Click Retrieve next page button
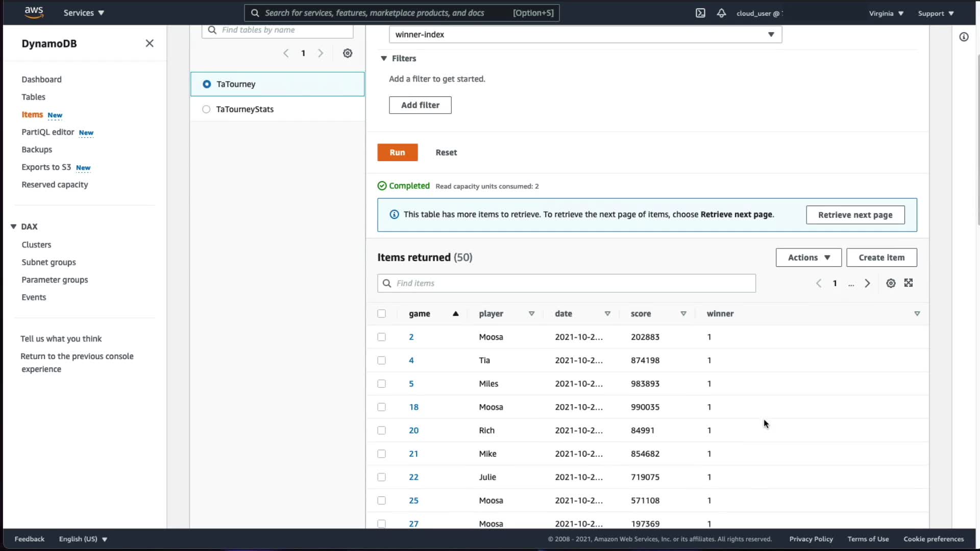The width and height of the screenshot is (980, 551). point(855,215)
